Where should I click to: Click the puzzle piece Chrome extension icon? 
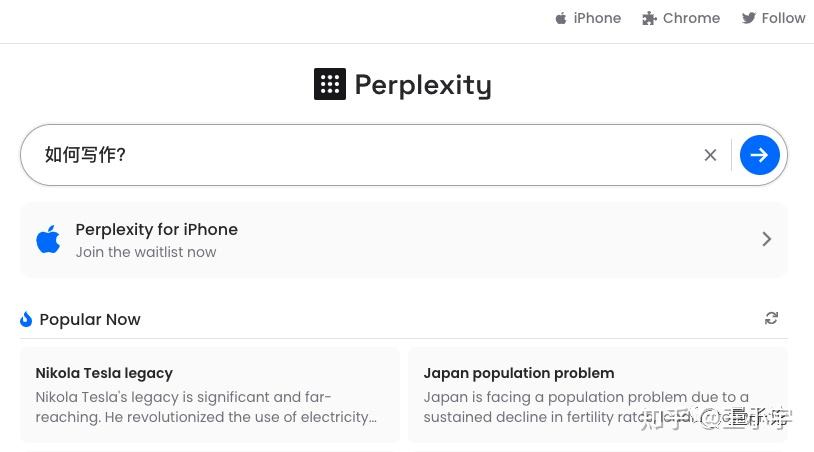(x=649, y=19)
